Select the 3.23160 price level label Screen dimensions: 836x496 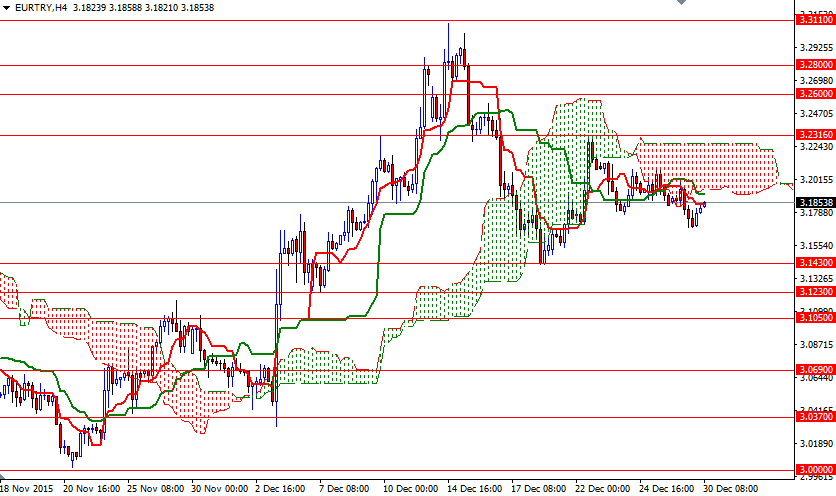[815, 134]
